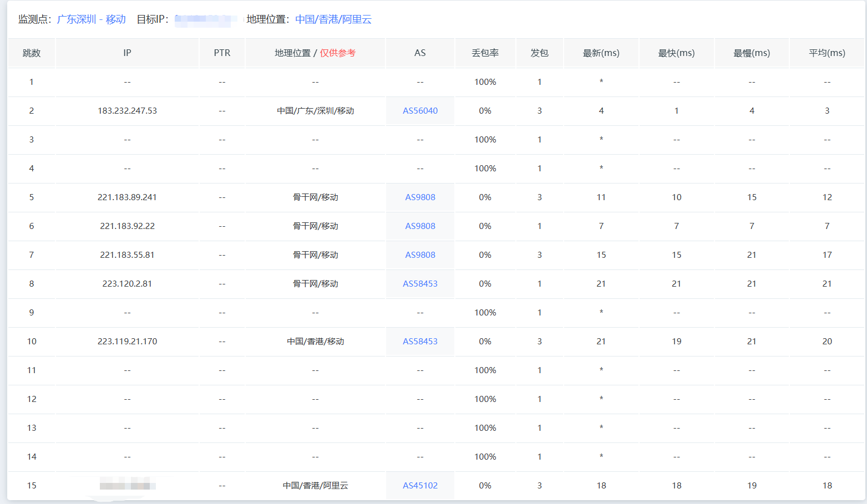Click AS9808 link in hop 6 row
Image resolution: width=867 pixels, height=504 pixels.
pyautogui.click(x=420, y=226)
